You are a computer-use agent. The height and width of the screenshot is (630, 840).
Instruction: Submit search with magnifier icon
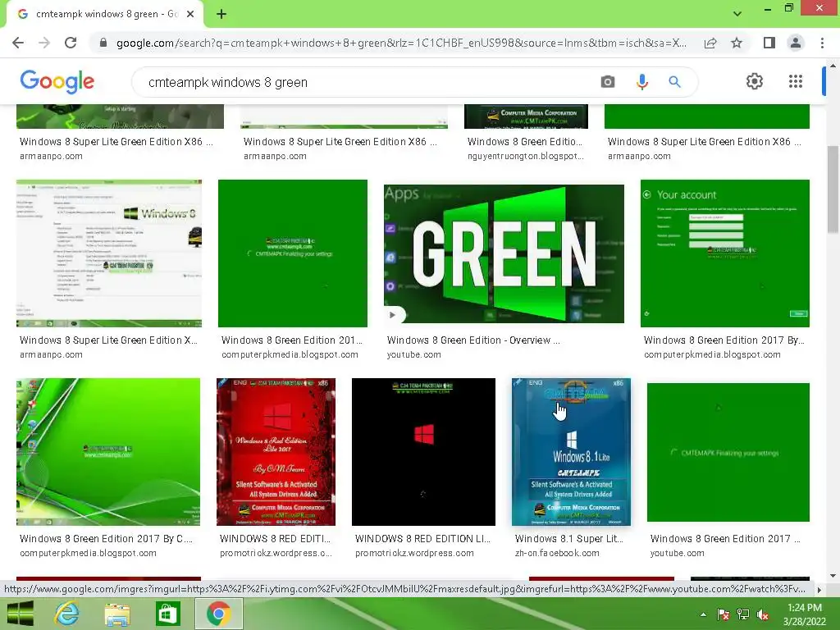(674, 82)
